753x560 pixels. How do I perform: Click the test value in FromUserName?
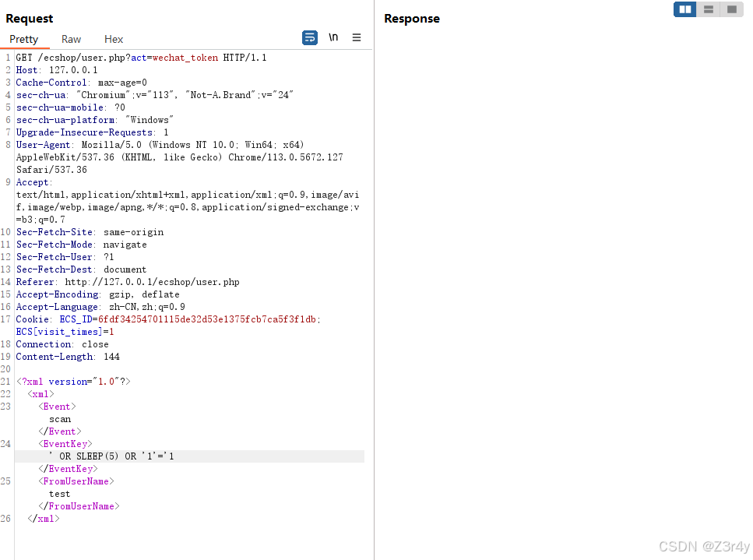(59, 495)
